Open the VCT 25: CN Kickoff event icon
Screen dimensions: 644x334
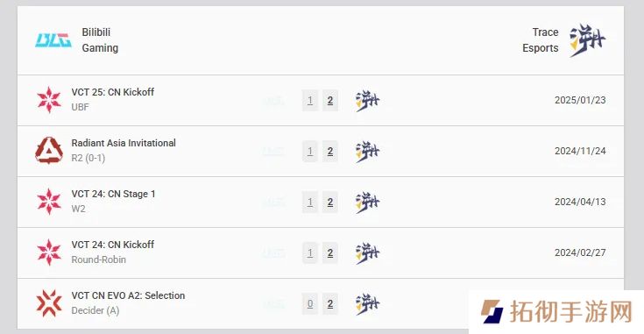click(x=49, y=100)
